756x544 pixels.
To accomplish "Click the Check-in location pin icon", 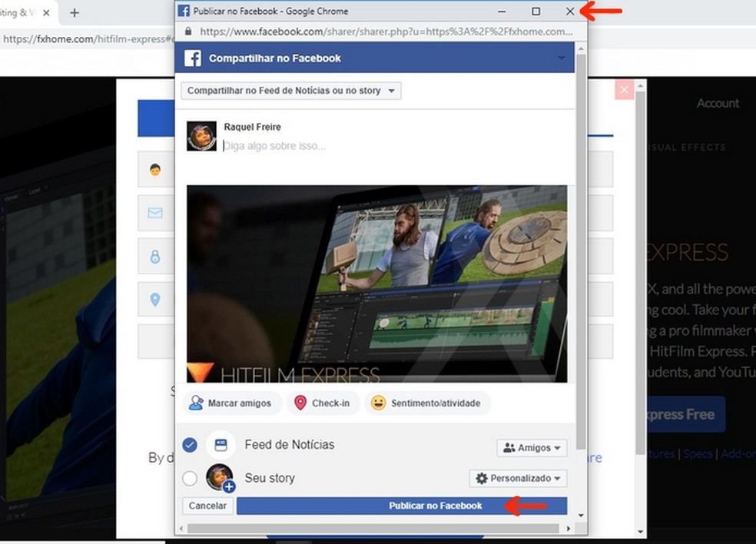I will 300,403.
